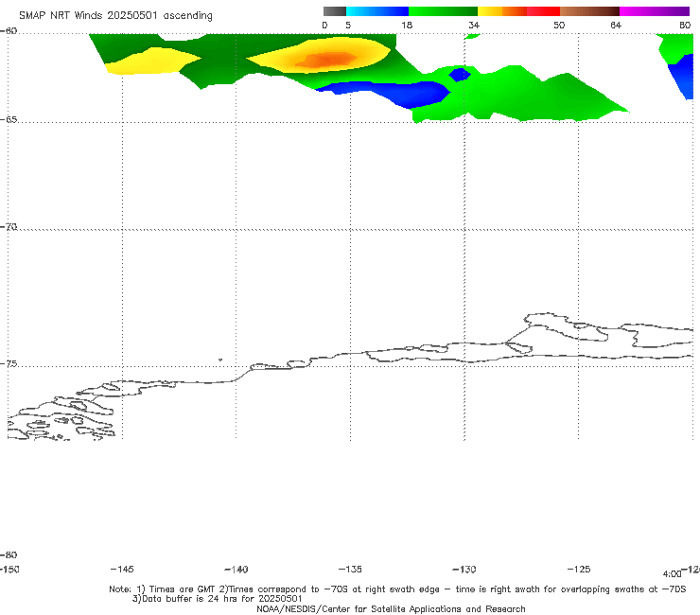Click the title 'SMAP NRT Winds 20250501 ascending'
700x615 pixels.
(x=115, y=16)
